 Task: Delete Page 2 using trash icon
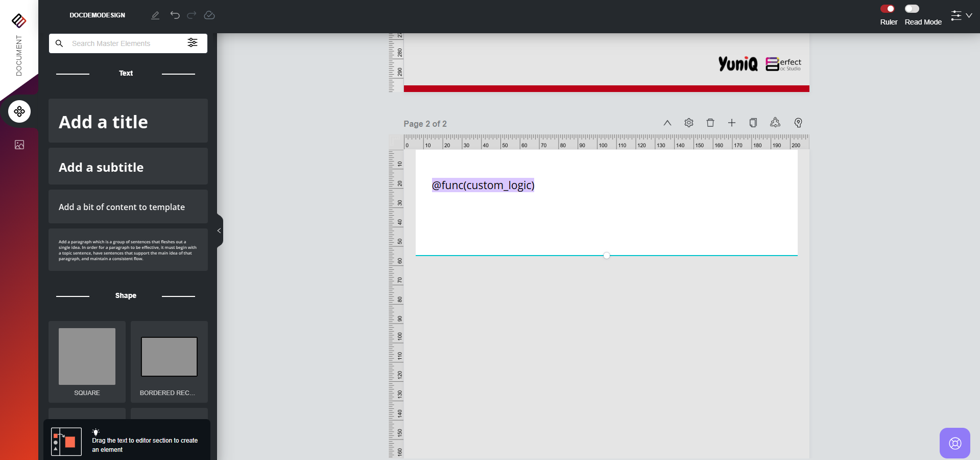(710, 123)
